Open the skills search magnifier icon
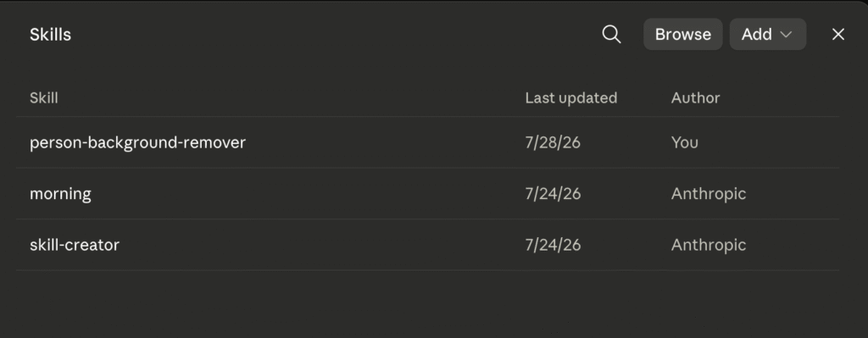Viewport: 868px width, 338px height. point(611,34)
